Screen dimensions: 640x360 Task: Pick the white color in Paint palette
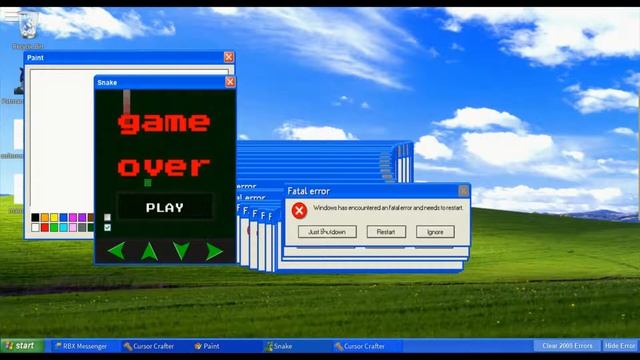(36, 227)
